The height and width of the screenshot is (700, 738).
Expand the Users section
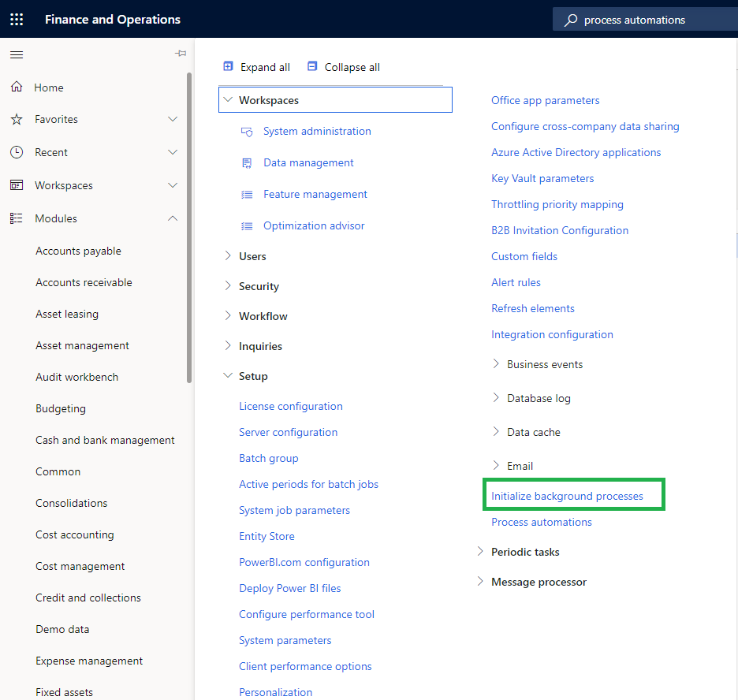coord(228,256)
